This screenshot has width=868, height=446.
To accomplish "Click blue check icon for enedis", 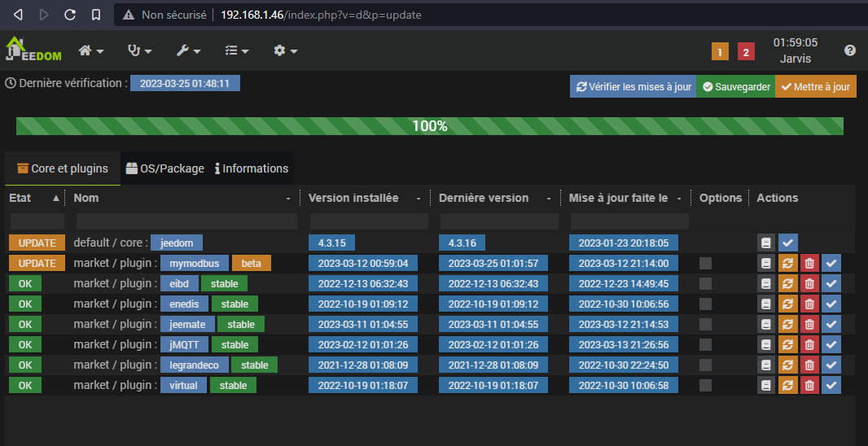I will click(x=831, y=304).
